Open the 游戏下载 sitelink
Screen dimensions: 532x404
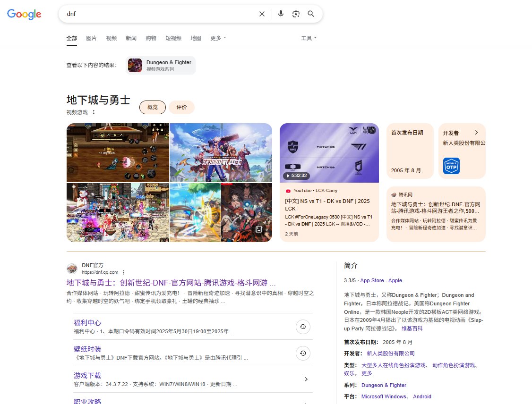87,375
